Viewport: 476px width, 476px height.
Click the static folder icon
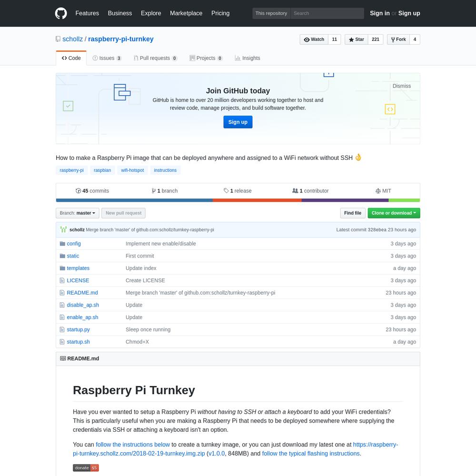point(62,256)
